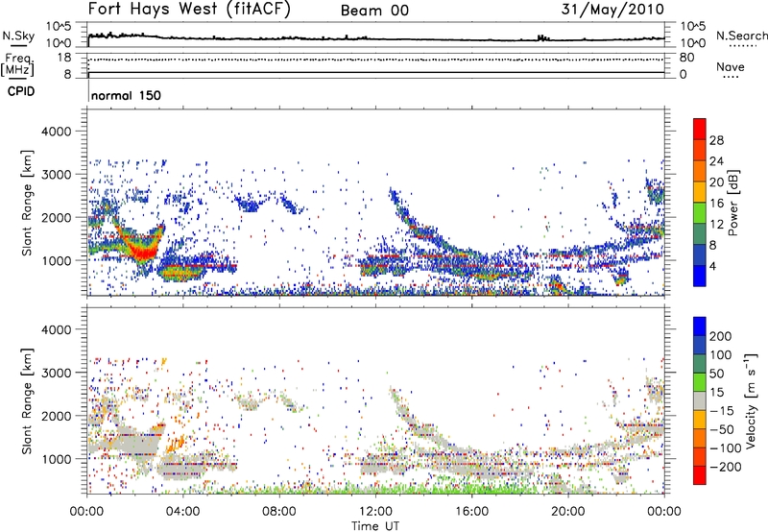Image resolution: width=768 pixels, height=532 pixels.
Task: Click the "Beam 00" label
Action: tap(374, 11)
